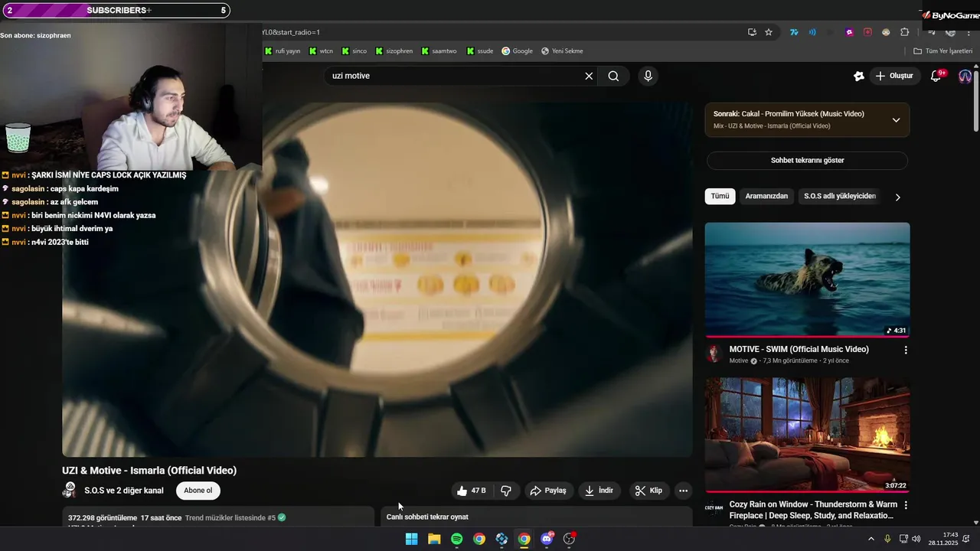980x551 pixels.
Task: Open the YouTube account avatar menu
Action: (965, 76)
